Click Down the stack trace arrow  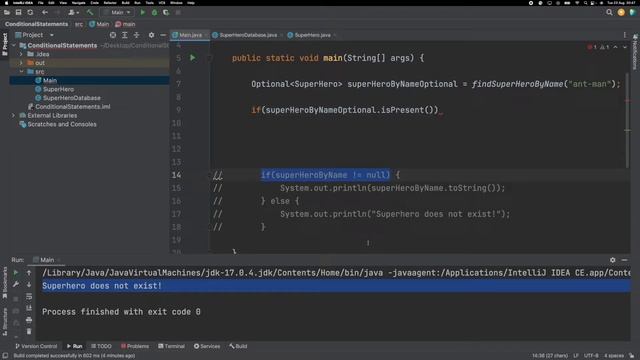[x=29, y=284]
